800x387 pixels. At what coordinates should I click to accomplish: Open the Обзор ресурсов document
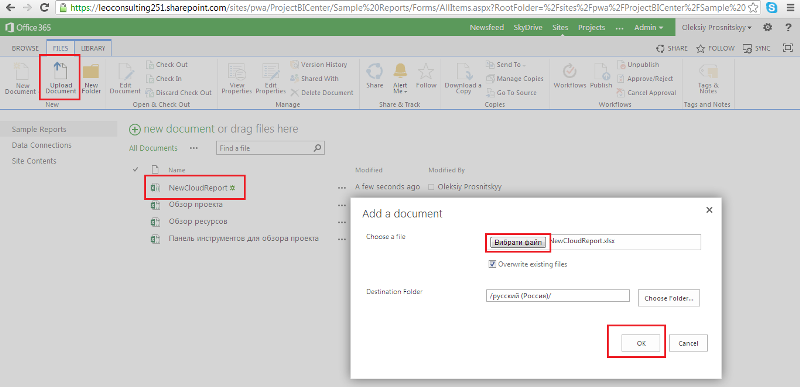tap(198, 222)
